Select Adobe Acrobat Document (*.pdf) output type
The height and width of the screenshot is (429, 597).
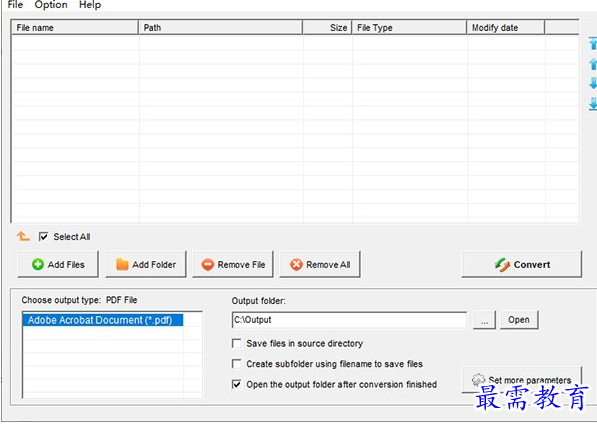pyautogui.click(x=103, y=320)
